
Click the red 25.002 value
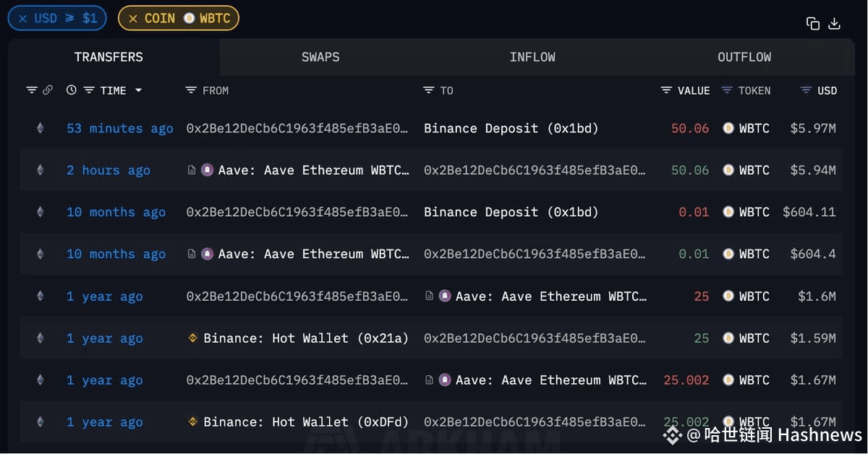click(686, 380)
